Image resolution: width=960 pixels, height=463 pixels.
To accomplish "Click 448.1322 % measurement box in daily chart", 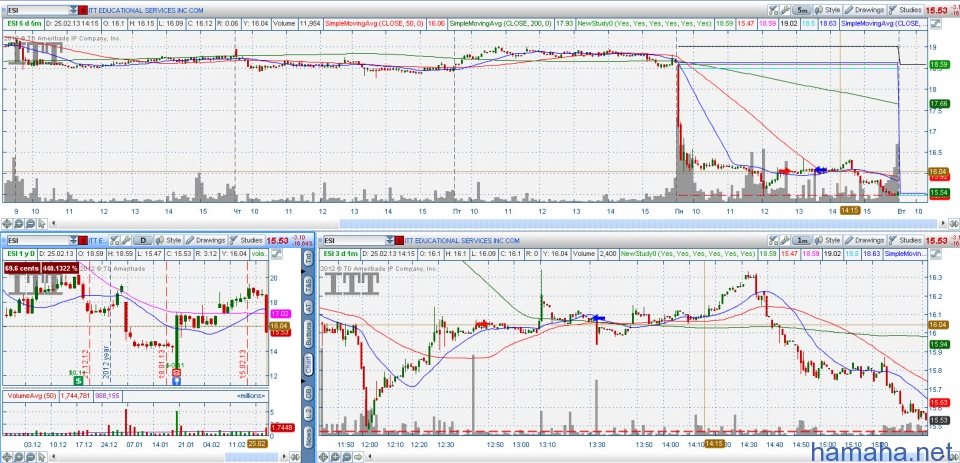I will [x=61, y=268].
